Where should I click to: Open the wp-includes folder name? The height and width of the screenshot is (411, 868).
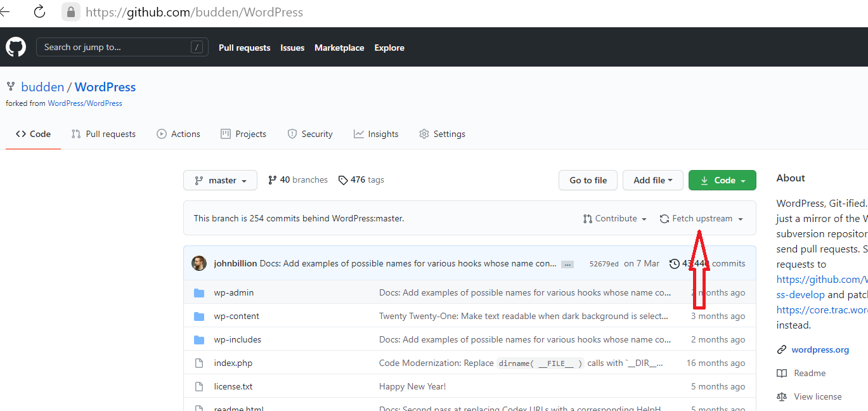[x=237, y=340]
